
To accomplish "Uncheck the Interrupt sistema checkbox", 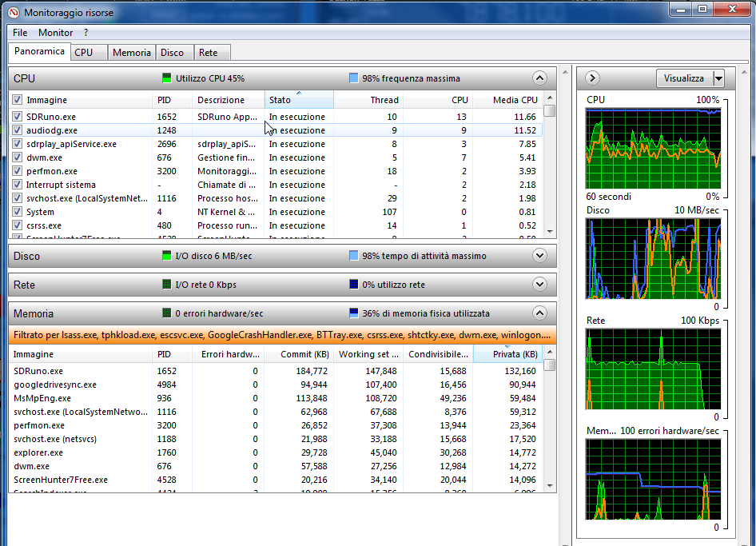I will pyautogui.click(x=18, y=185).
